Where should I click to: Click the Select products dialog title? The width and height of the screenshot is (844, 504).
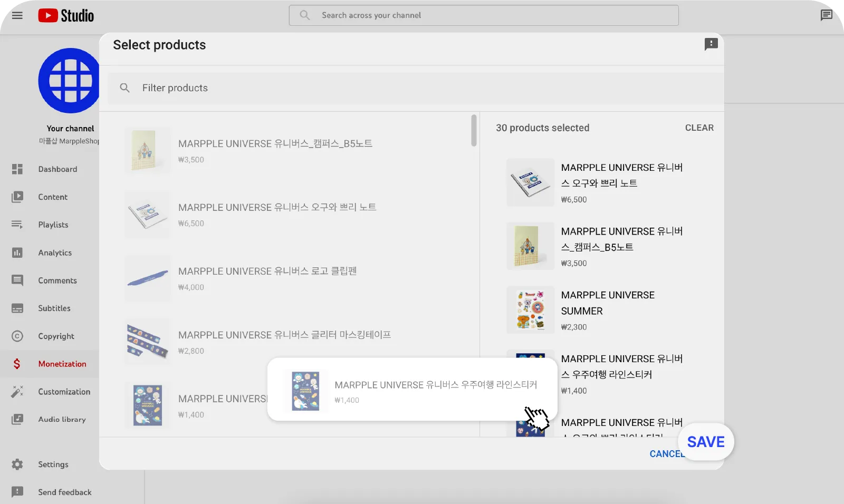pos(159,45)
